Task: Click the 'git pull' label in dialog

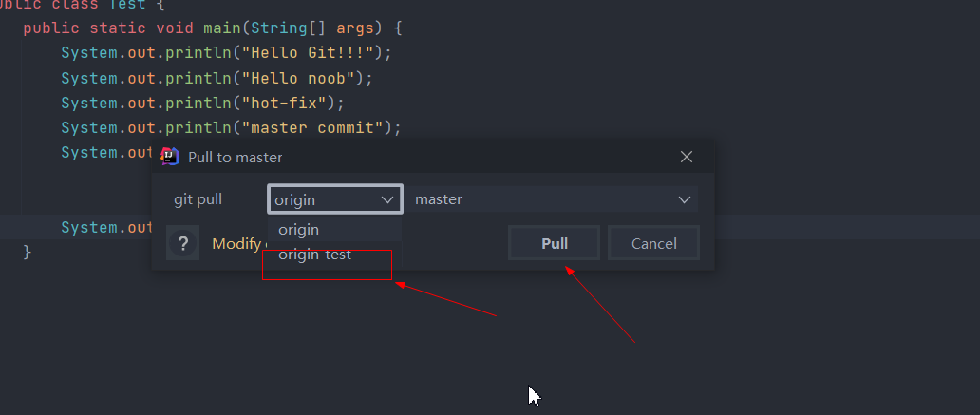Action: [x=198, y=199]
